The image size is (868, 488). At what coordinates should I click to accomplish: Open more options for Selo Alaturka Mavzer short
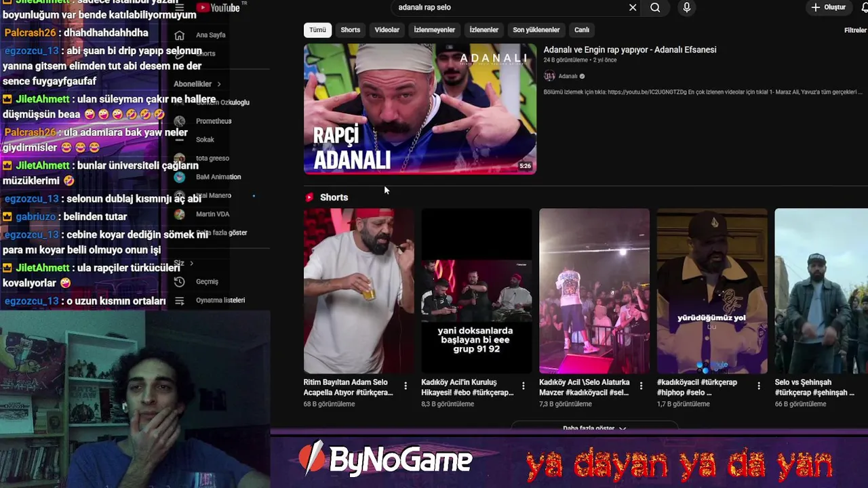tap(641, 386)
